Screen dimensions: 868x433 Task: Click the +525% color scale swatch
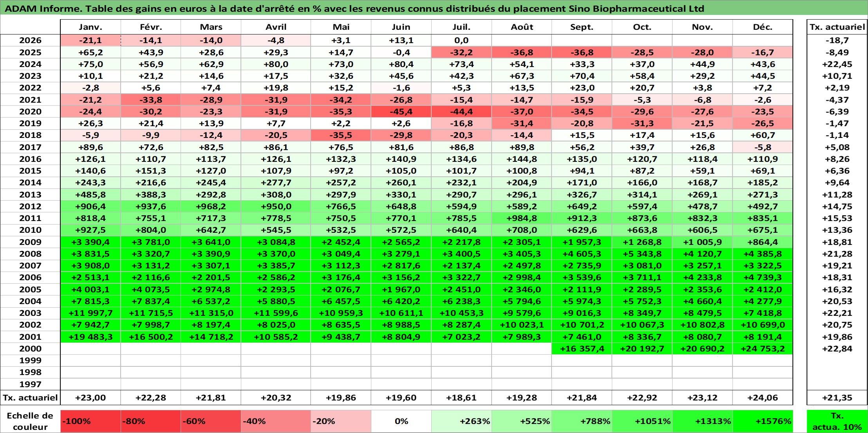(x=522, y=421)
